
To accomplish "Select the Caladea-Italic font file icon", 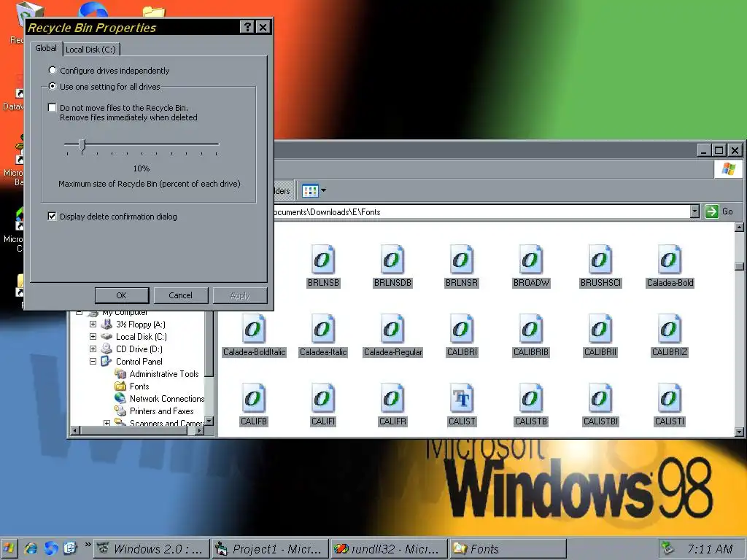I will (x=323, y=329).
